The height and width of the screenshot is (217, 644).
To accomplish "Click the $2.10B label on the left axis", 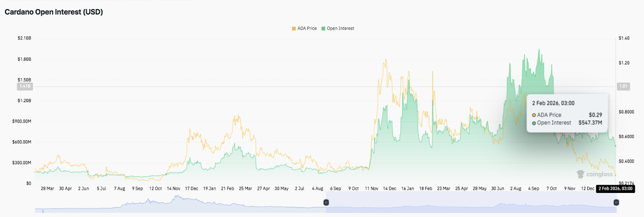I will (x=24, y=39).
